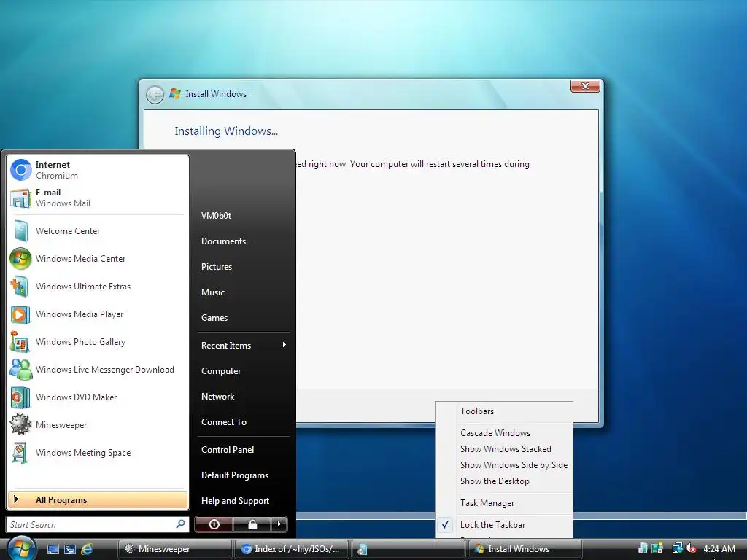This screenshot has width=747, height=560.
Task: Open Network from Start menu
Action: click(x=243, y=396)
